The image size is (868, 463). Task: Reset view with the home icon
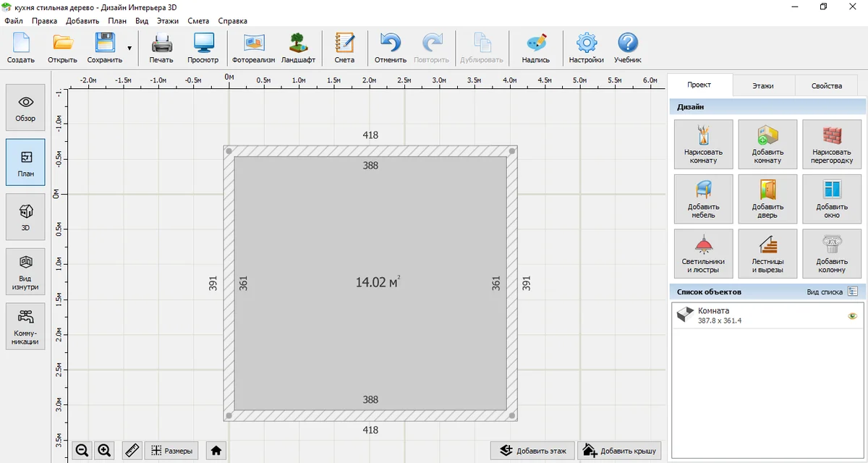(216, 451)
